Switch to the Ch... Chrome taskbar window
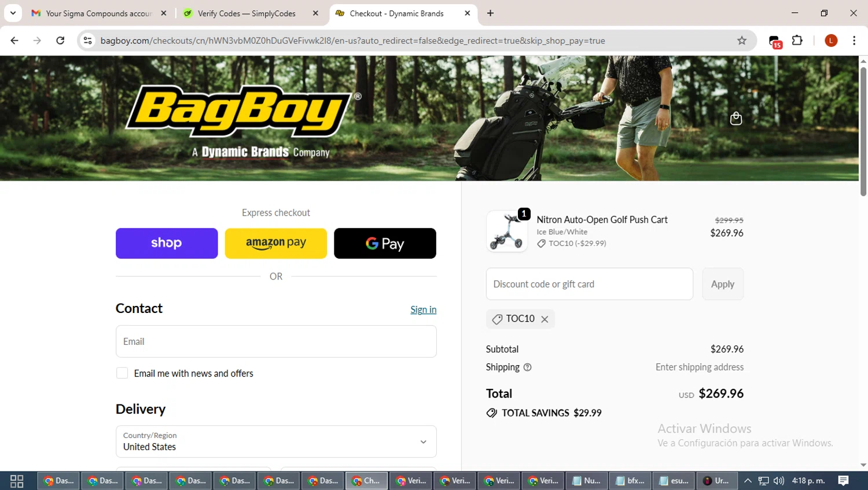This screenshot has height=490, width=868. click(366, 481)
